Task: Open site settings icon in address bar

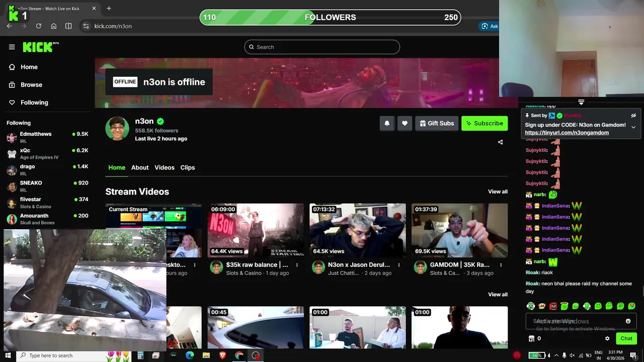Action: coord(86,26)
